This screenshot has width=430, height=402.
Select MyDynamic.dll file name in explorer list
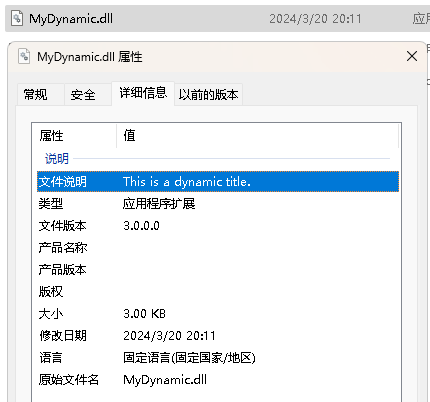click(71, 19)
